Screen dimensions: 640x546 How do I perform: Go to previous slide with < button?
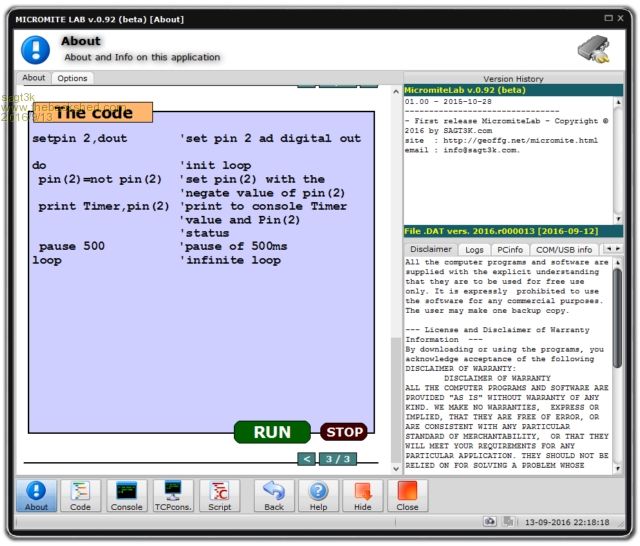coord(307,459)
